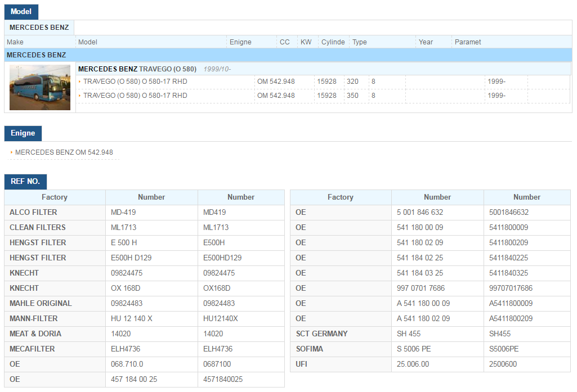This screenshot has height=392, width=577.
Task: Open the Travego bus thumbnail image
Action: [x=40, y=88]
